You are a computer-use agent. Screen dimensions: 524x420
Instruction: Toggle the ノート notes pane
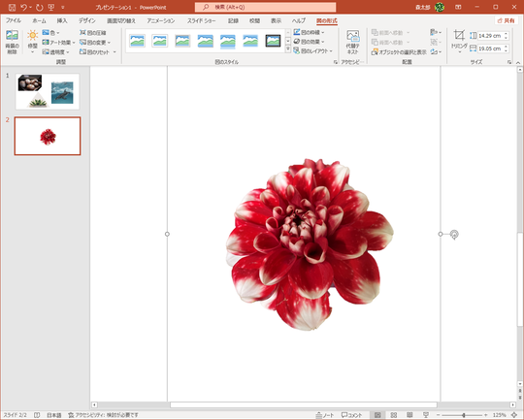pyautogui.click(x=324, y=415)
